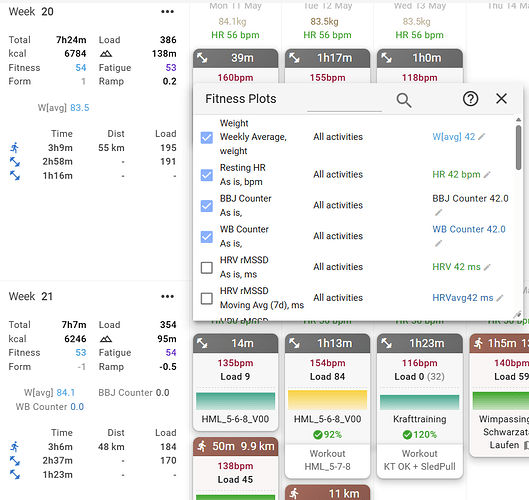Uncheck the WB Counter plot checkbox
The height and width of the screenshot is (500, 529).
(207, 237)
